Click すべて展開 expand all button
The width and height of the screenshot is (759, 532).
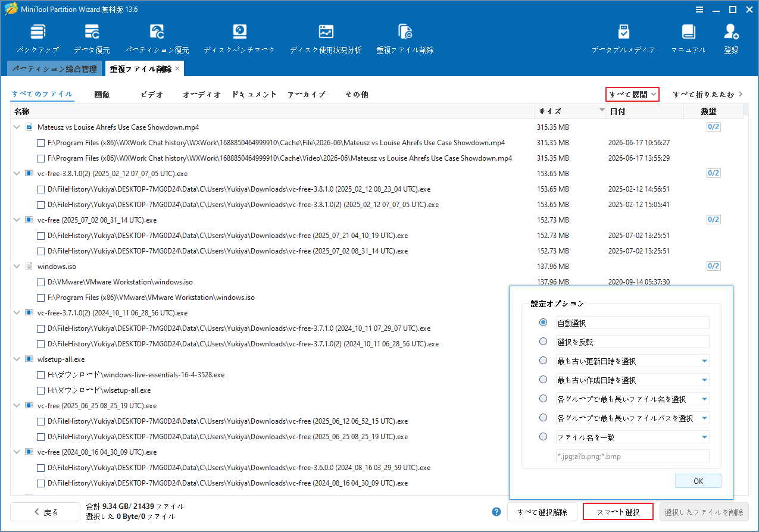pos(632,94)
